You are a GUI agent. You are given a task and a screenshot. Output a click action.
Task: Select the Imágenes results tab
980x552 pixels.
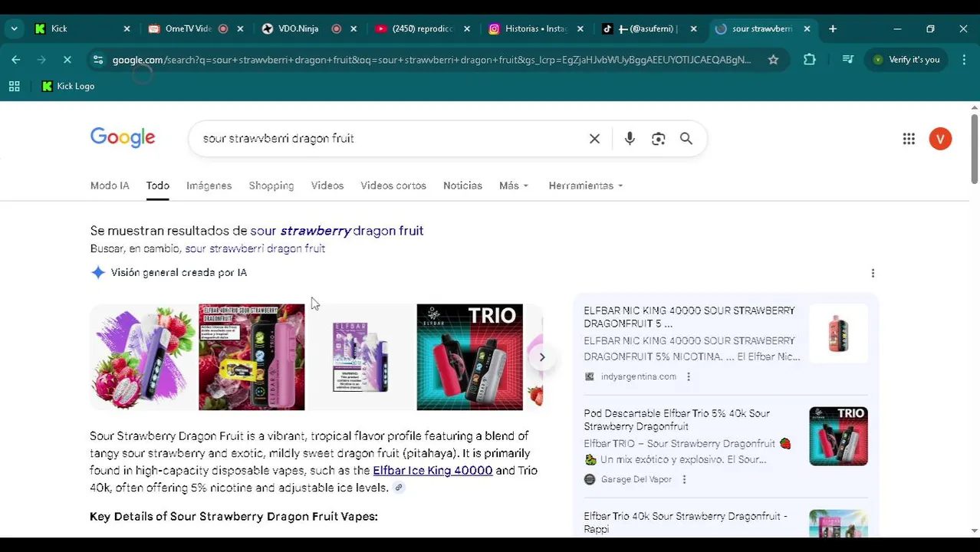[209, 186]
